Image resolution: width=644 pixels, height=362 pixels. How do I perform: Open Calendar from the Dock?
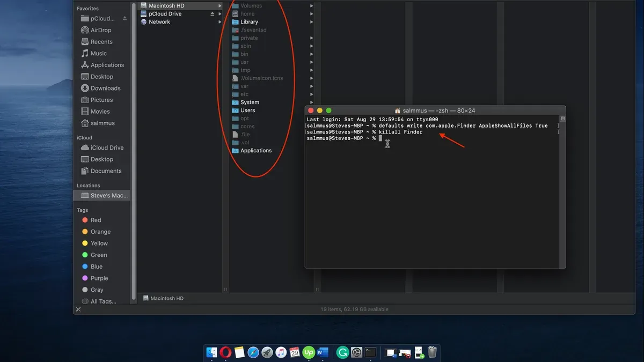coord(295,352)
